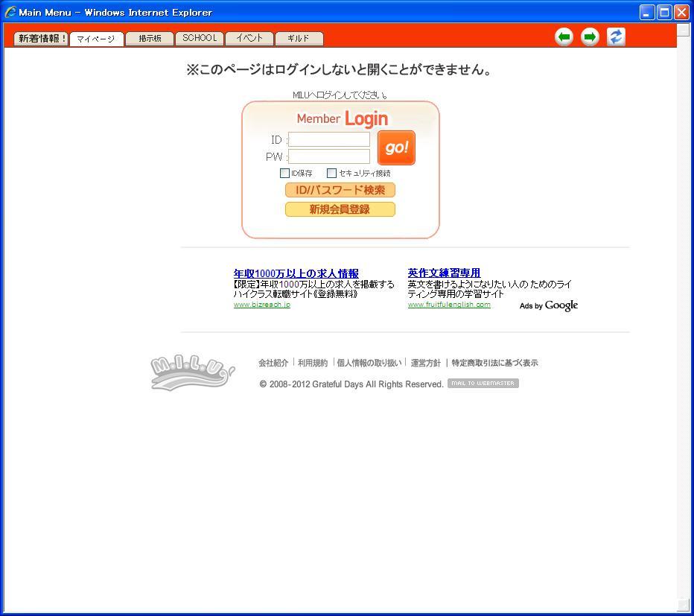This screenshot has width=694, height=616.
Task: Click the M.I.L.U. logo in the footer
Action: [x=193, y=373]
